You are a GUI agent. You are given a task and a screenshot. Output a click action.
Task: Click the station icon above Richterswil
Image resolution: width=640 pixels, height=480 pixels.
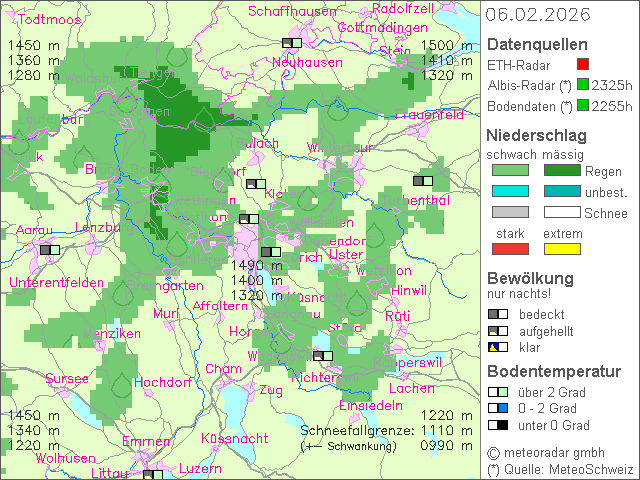tap(322, 355)
